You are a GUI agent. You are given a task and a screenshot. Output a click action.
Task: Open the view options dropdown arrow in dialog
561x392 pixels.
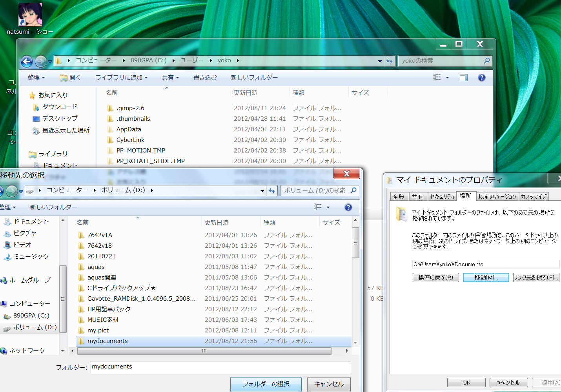coord(328,207)
